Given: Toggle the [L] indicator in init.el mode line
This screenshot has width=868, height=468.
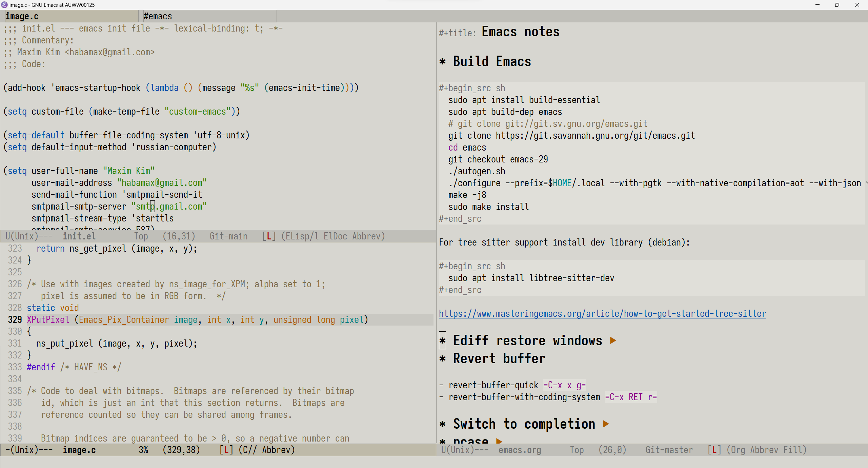Looking at the screenshot, I should coord(268,236).
